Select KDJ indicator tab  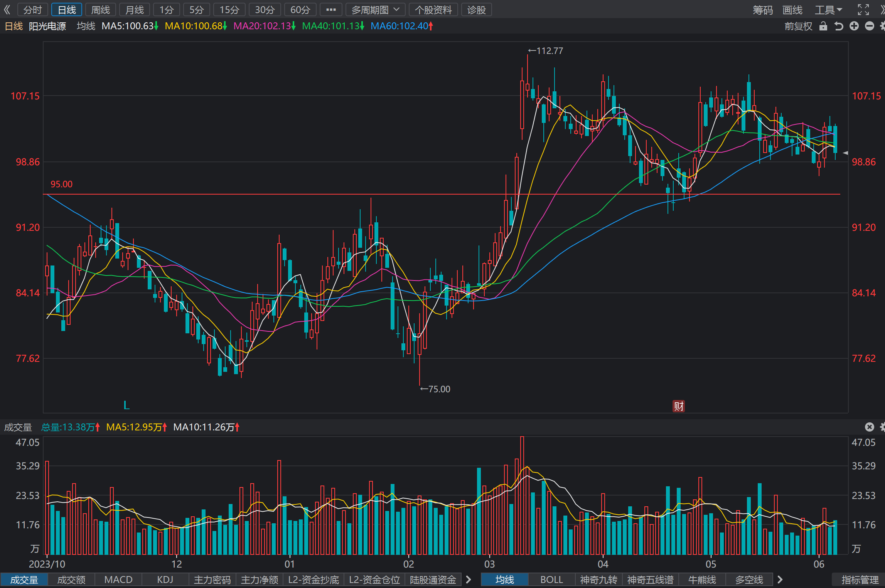pos(165,580)
